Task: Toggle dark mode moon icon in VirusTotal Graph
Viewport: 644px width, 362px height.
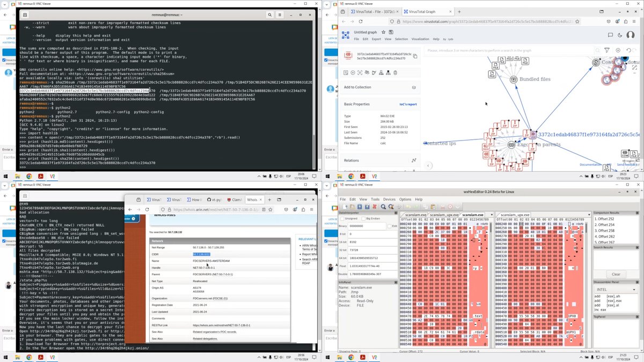Action: [x=619, y=35]
